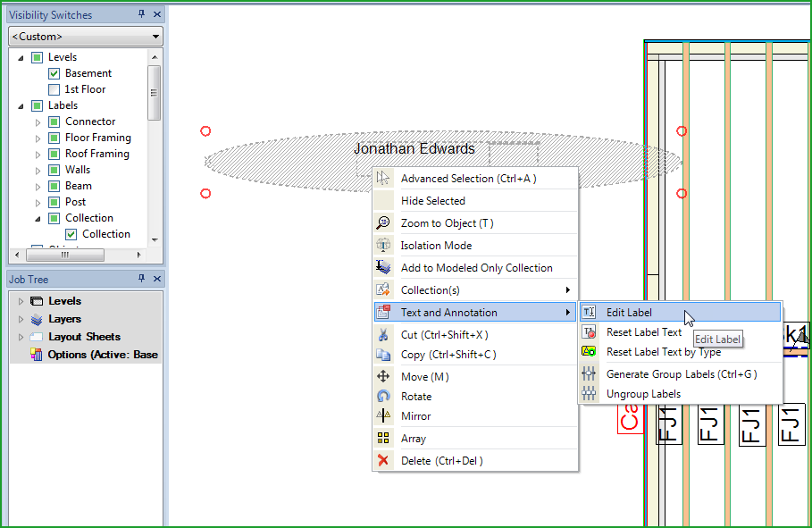
Task: Click the Isolation Mode icon
Action: pos(383,245)
